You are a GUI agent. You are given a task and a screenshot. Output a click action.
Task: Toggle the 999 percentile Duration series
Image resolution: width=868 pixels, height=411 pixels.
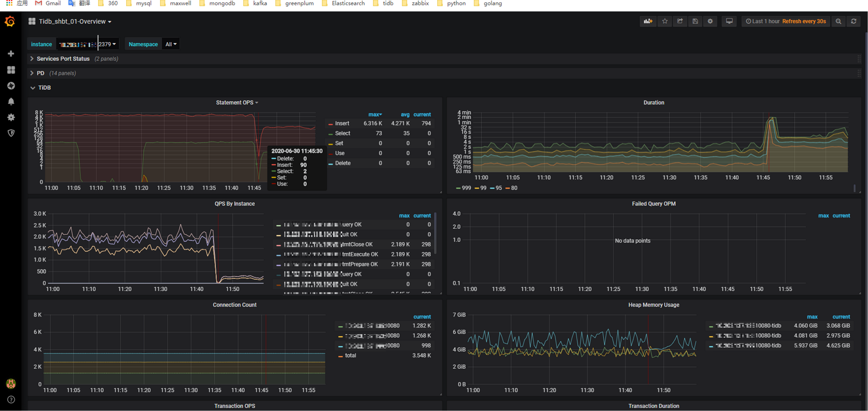click(466, 188)
